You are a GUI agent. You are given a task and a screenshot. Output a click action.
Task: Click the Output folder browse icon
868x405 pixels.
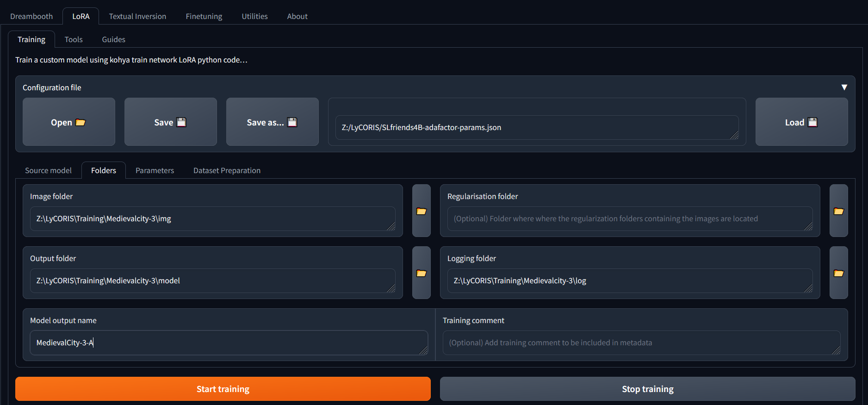421,273
